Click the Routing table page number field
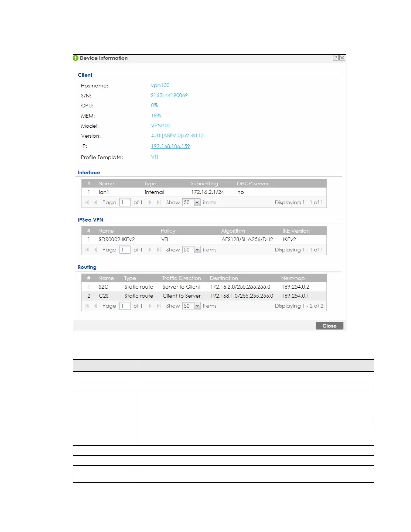 click(x=125, y=306)
